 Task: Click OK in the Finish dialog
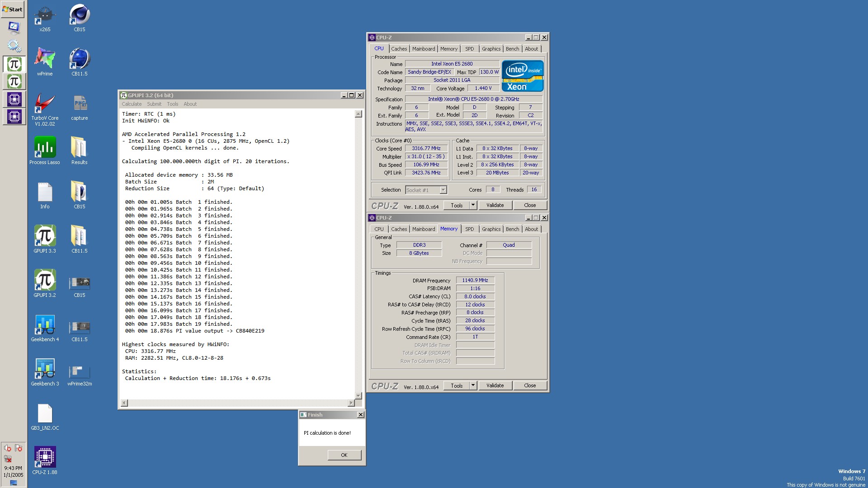(344, 455)
